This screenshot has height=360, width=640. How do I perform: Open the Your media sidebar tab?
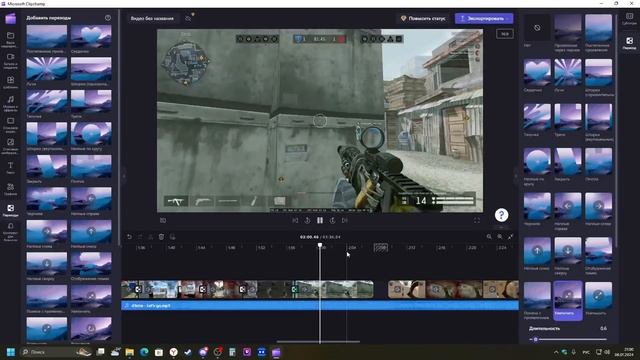click(x=10, y=39)
